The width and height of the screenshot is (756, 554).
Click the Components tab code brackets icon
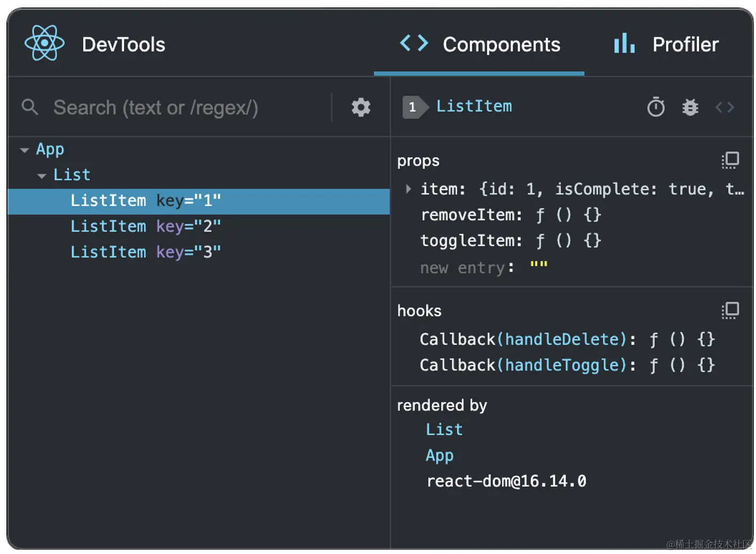(414, 43)
